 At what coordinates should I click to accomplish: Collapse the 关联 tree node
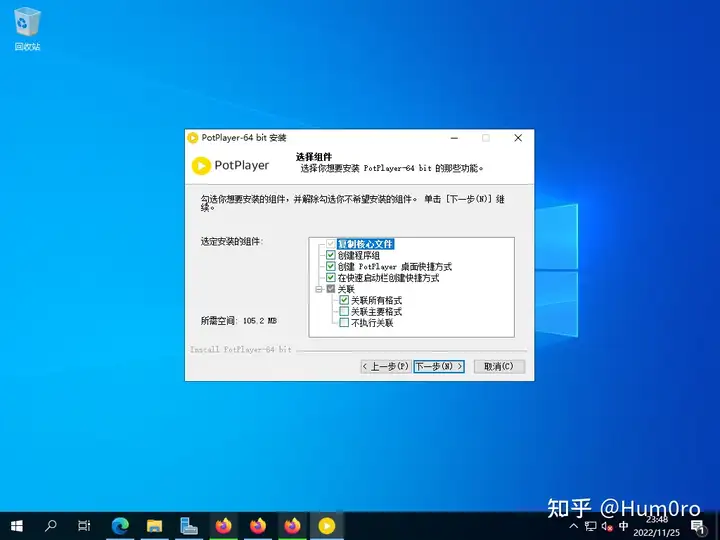coord(319,289)
